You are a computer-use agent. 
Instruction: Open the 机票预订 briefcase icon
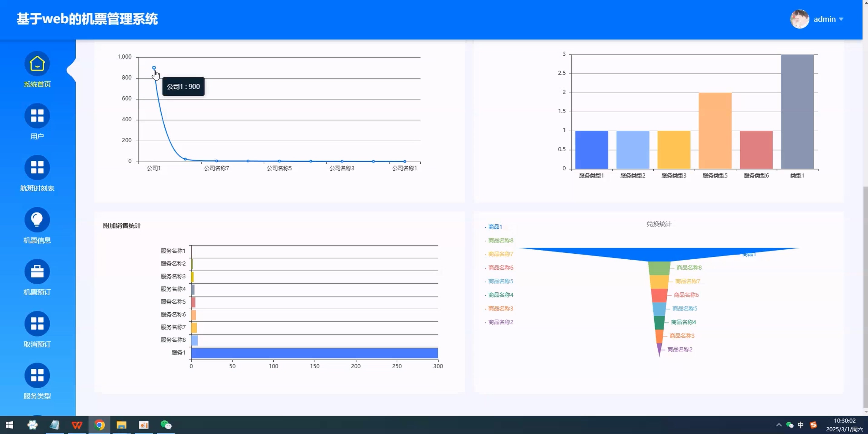point(37,271)
